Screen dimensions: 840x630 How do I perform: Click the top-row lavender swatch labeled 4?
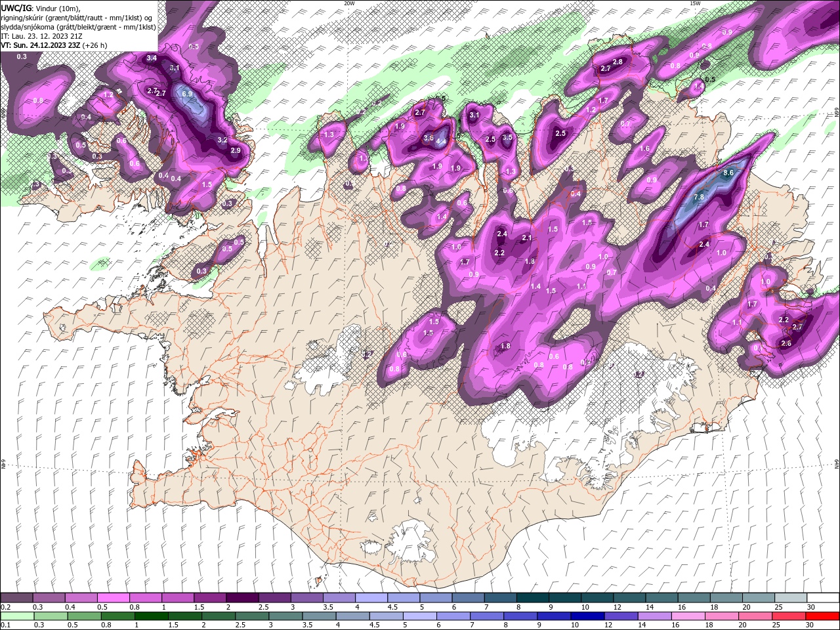[x=371, y=598]
